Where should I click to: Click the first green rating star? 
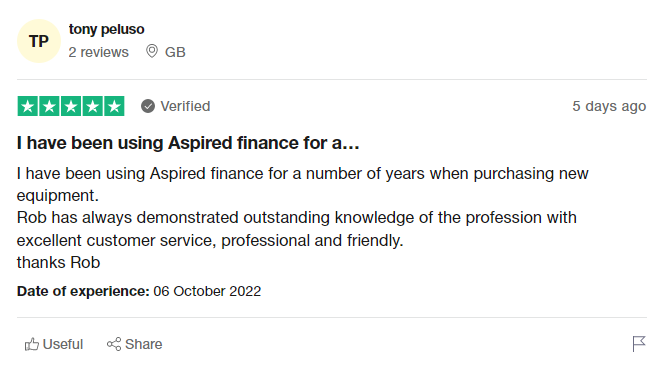pos(28,106)
